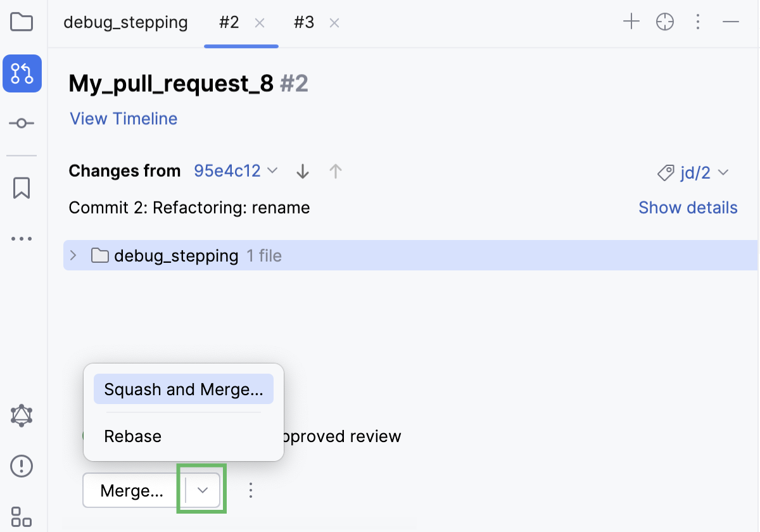The width and height of the screenshot is (760, 532).
Task: Show more tool windows via ellipsis icon
Action: (x=22, y=238)
